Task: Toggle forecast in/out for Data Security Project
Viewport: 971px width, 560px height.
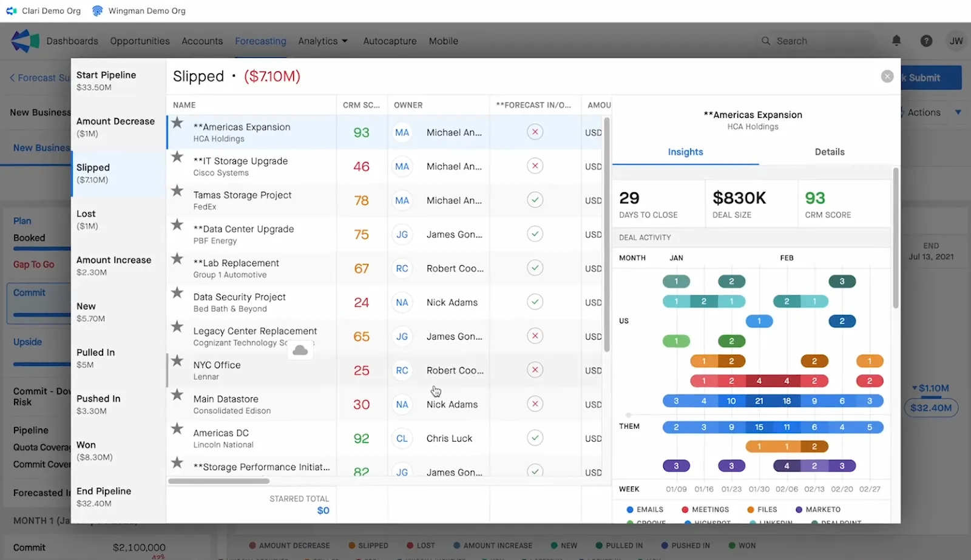Action: pyautogui.click(x=535, y=302)
